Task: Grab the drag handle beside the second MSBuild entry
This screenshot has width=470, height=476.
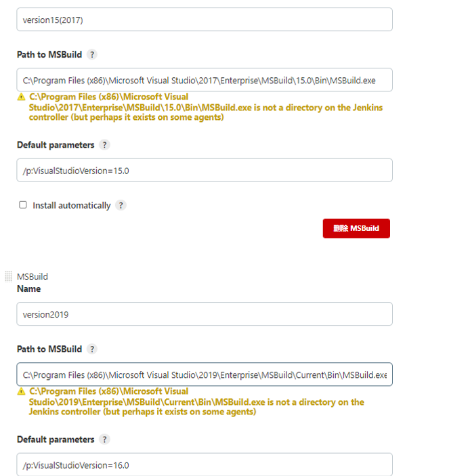Action: (x=9, y=276)
